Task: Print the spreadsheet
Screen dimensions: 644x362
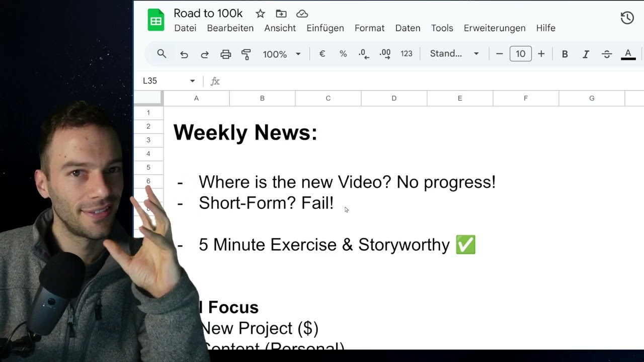Action: coord(225,54)
